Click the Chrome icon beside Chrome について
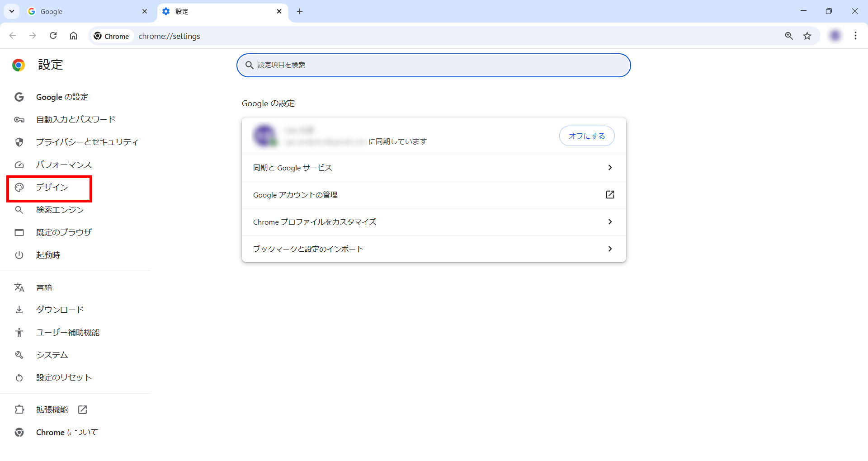The width and height of the screenshot is (868, 461). 19,433
